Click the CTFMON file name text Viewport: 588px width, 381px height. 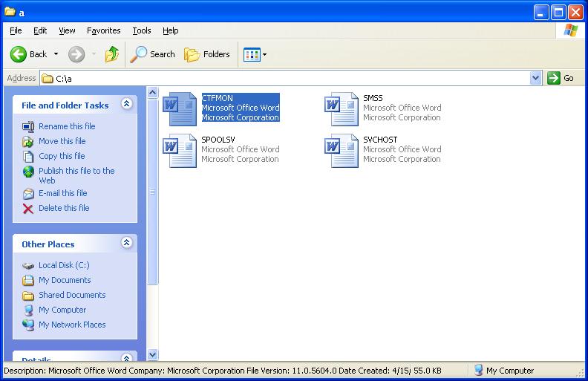click(218, 98)
